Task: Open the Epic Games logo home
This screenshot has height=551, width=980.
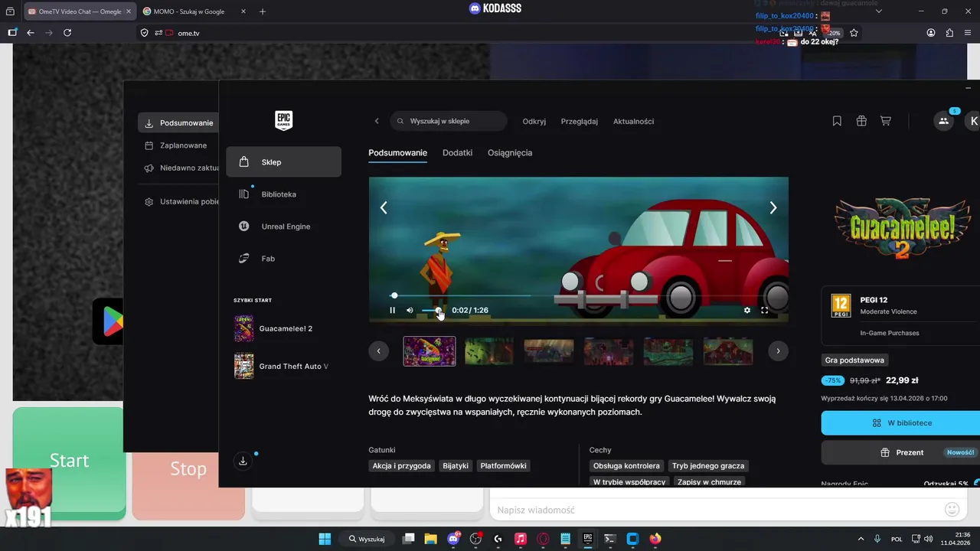Action: 283,120
